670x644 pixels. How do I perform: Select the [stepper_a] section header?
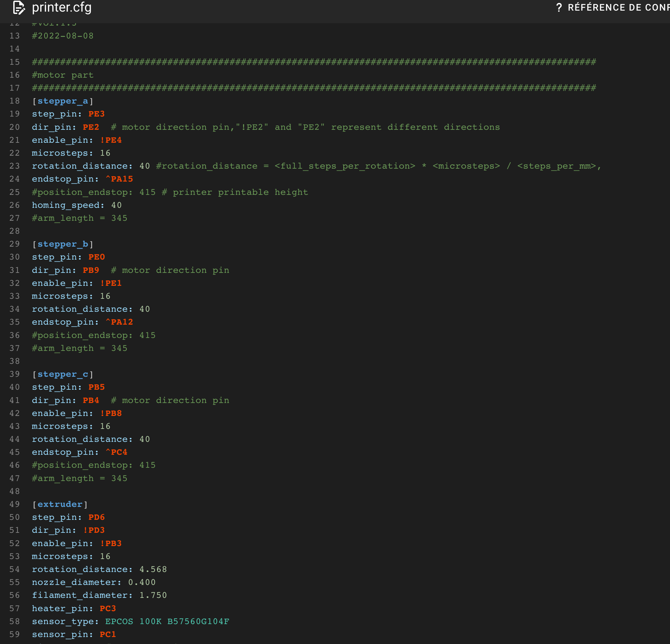pyautogui.click(x=63, y=101)
